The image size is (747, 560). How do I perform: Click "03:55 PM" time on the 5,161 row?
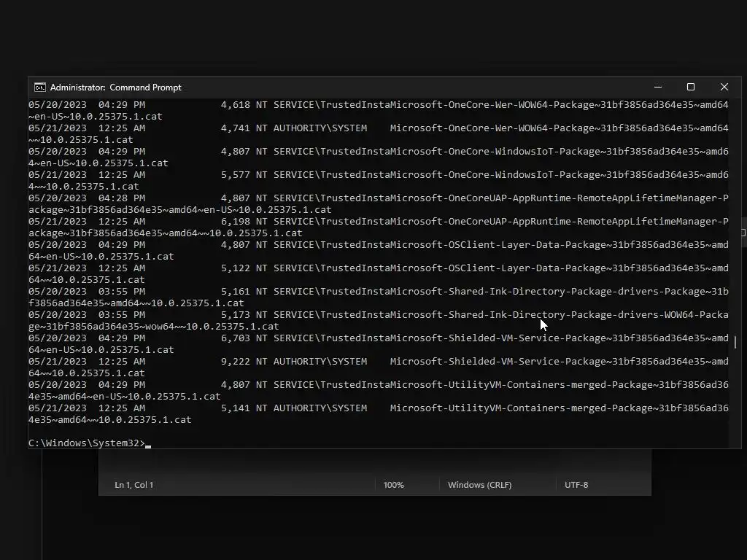pos(122,292)
